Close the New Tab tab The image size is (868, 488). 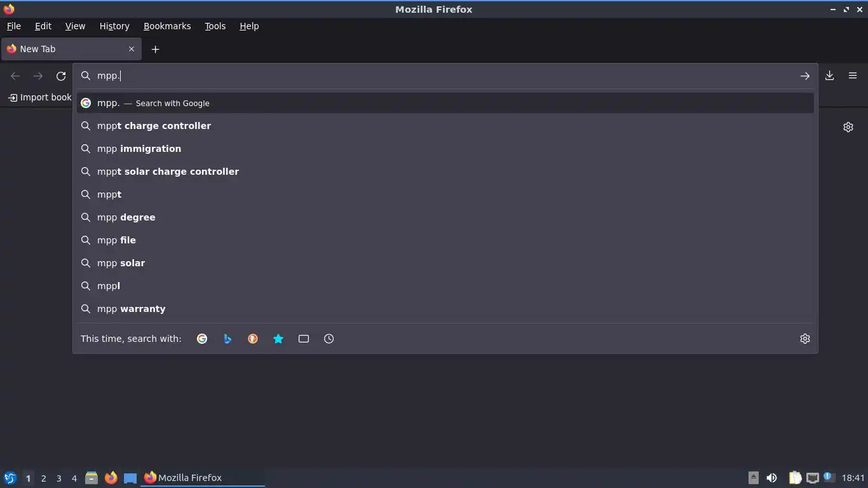(x=132, y=49)
